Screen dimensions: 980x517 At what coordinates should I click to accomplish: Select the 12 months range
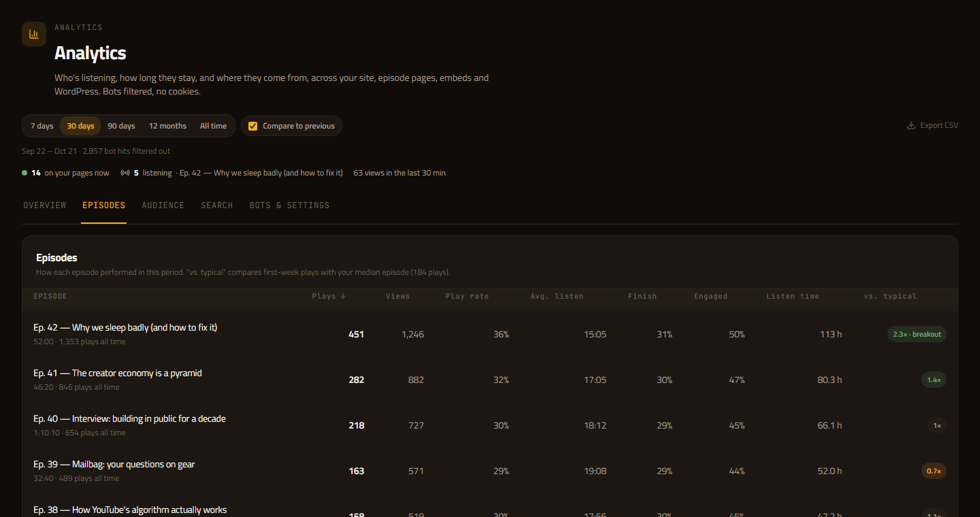tap(167, 126)
